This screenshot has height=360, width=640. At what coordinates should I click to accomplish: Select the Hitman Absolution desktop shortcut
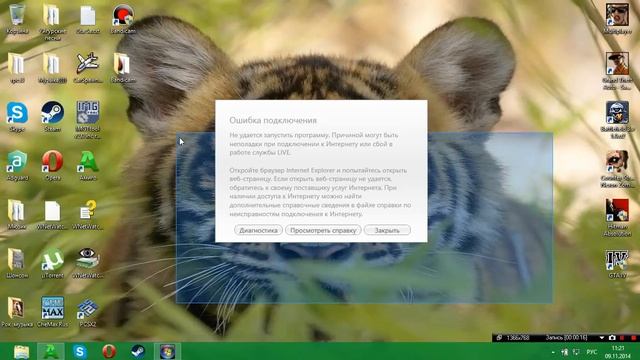pos(617,217)
